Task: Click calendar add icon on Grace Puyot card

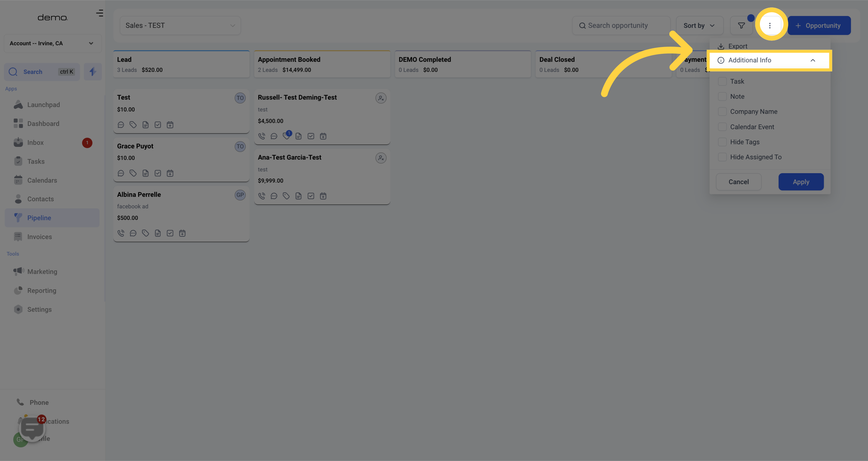Action: (170, 173)
